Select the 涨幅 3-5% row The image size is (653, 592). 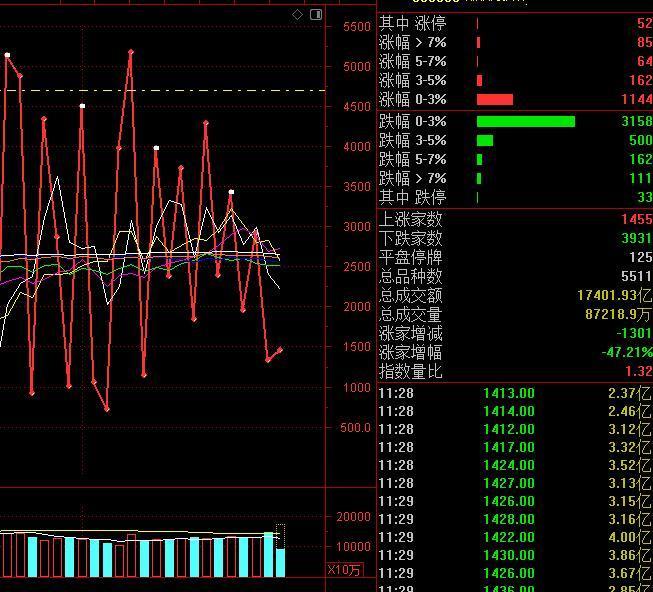[516, 80]
